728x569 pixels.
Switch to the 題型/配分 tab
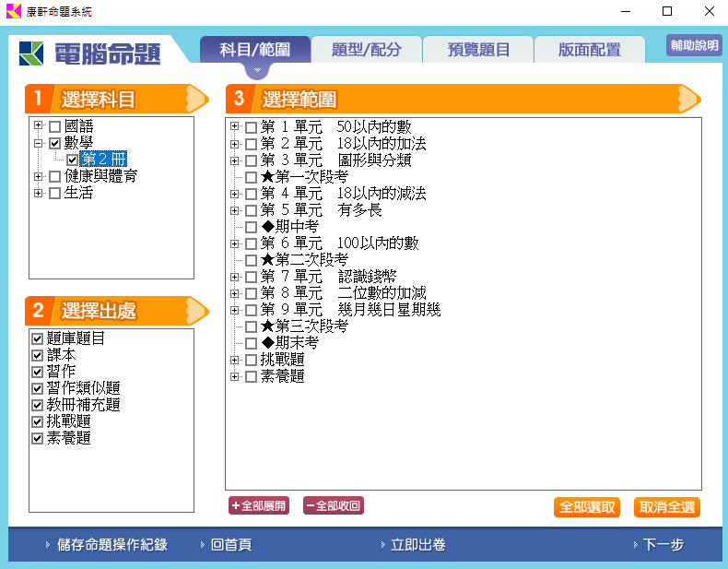[367, 50]
